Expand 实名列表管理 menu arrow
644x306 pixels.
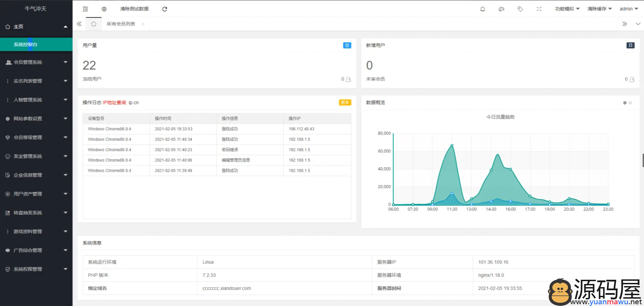coord(66,81)
